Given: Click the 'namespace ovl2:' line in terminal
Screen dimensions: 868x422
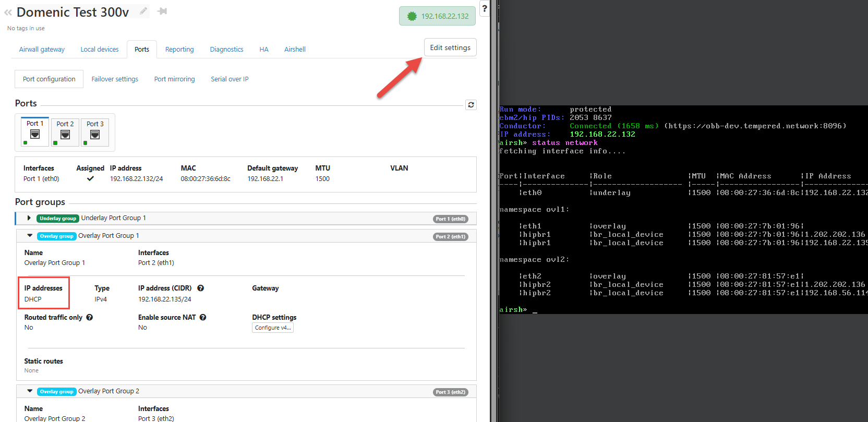Looking at the screenshot, I should (x=534, y=260).
